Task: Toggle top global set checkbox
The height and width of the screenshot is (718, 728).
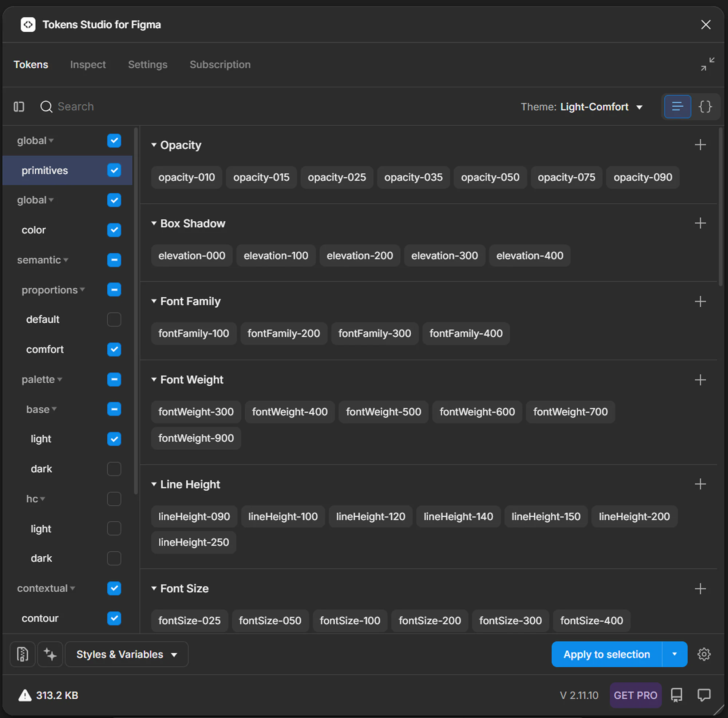Action: [114, 141]
